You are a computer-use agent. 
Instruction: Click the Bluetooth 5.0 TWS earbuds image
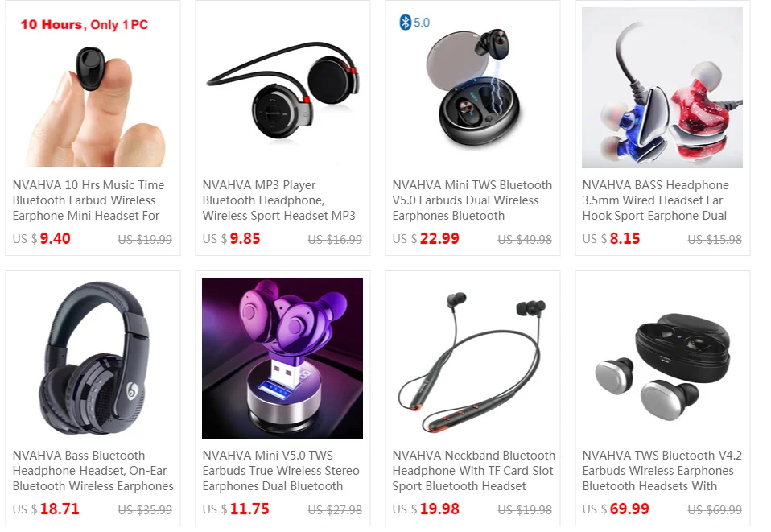472,88
